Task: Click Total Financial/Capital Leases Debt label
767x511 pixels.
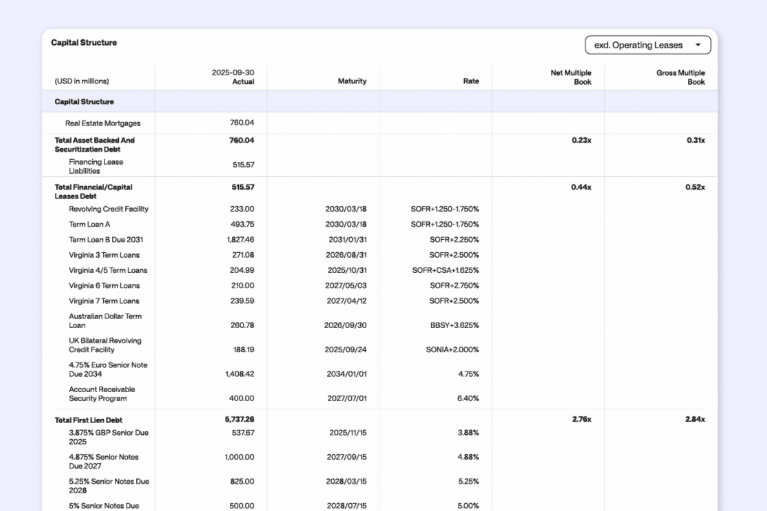Action: 93,192
